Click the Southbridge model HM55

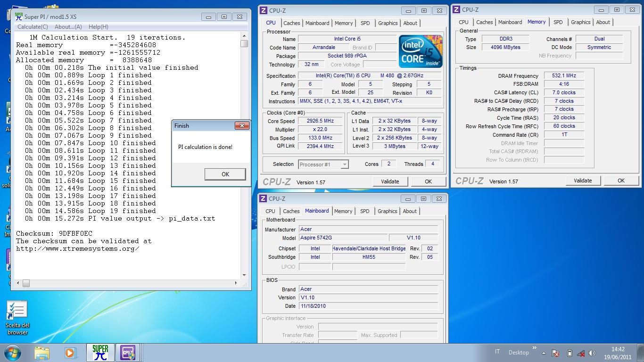369,257
